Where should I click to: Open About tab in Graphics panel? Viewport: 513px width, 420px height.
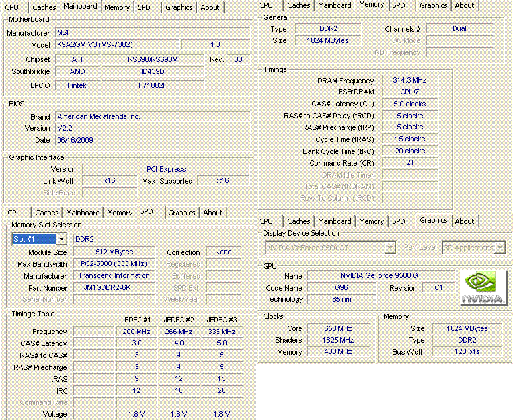(465, 221)
